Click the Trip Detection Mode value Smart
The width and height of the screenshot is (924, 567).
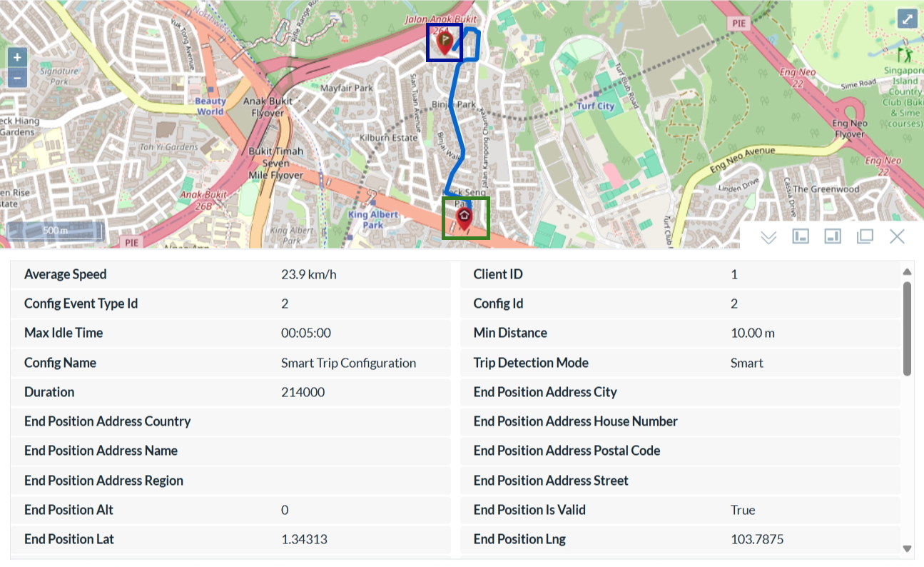click(746, 363)
